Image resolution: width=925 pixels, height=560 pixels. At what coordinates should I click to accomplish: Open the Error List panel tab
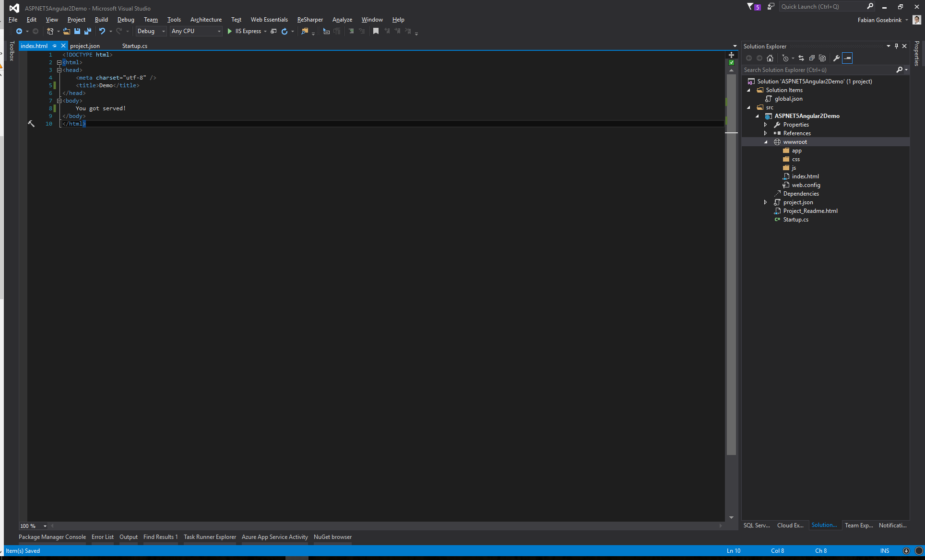pos(103,537)
